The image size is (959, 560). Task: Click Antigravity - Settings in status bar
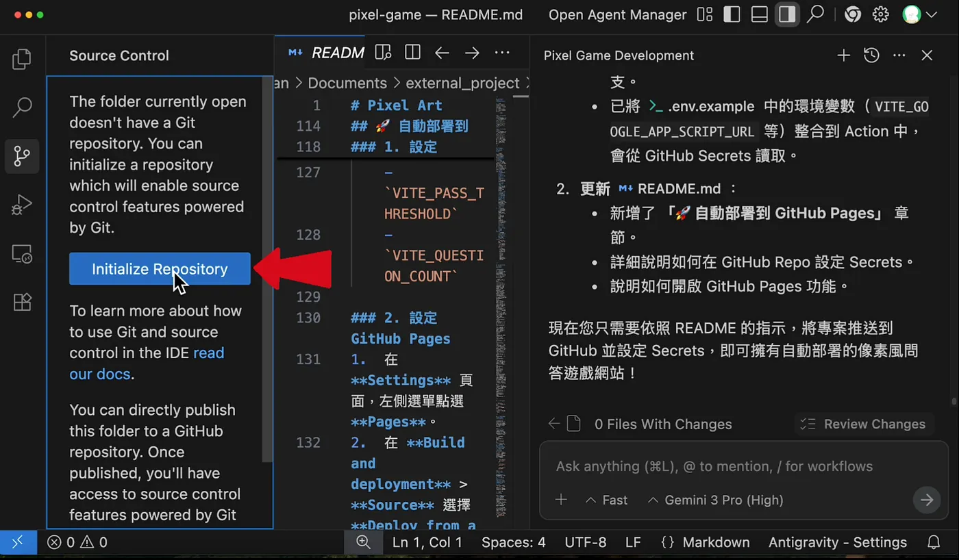[x=838, y=542]
